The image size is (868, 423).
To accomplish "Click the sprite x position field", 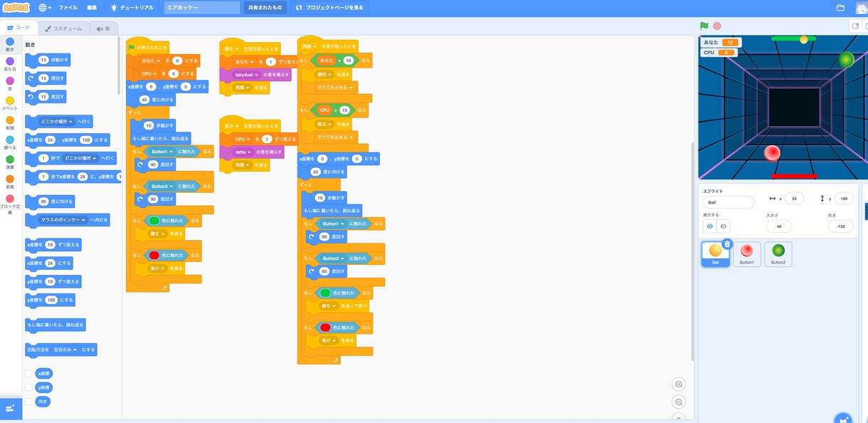I will [793, 199].
